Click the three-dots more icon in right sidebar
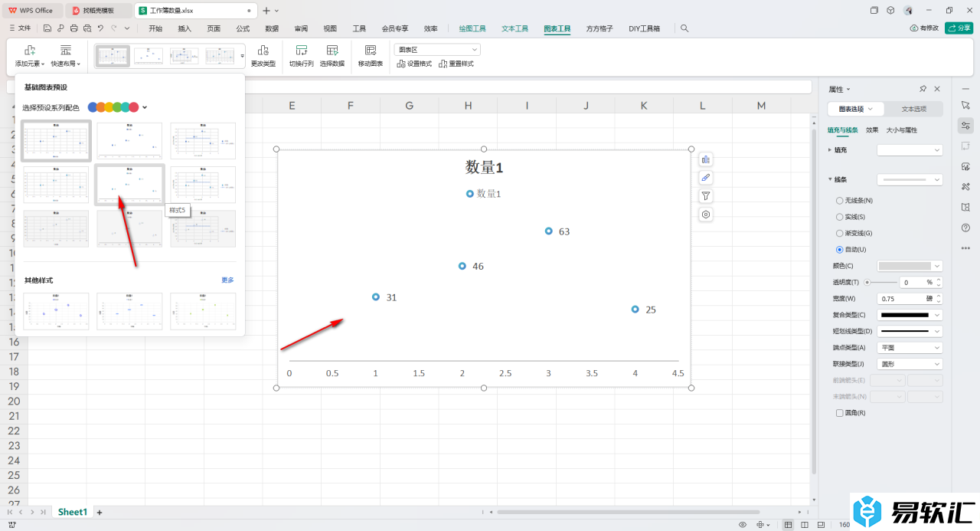 pos(965,247)
